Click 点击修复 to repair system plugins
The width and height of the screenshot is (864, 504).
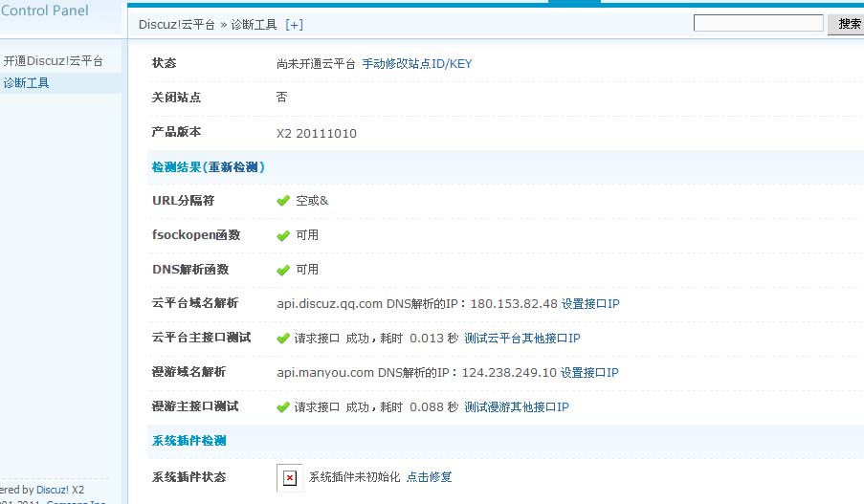pos(429,477)
